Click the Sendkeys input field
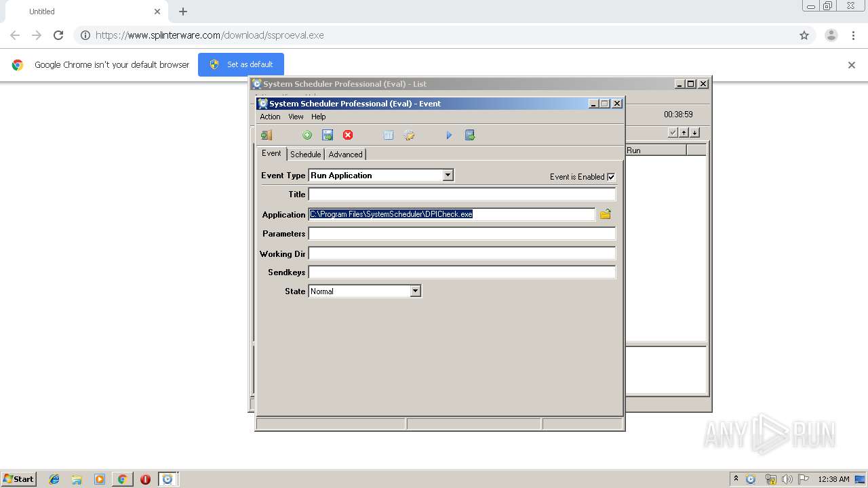Screen dimensions: 868x488 coord(462,272)
